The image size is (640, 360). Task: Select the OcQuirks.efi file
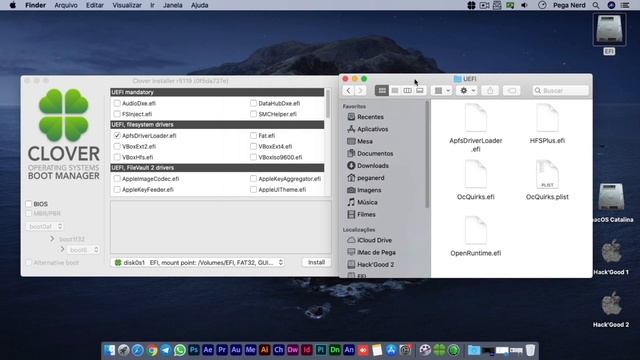(476, 175)
